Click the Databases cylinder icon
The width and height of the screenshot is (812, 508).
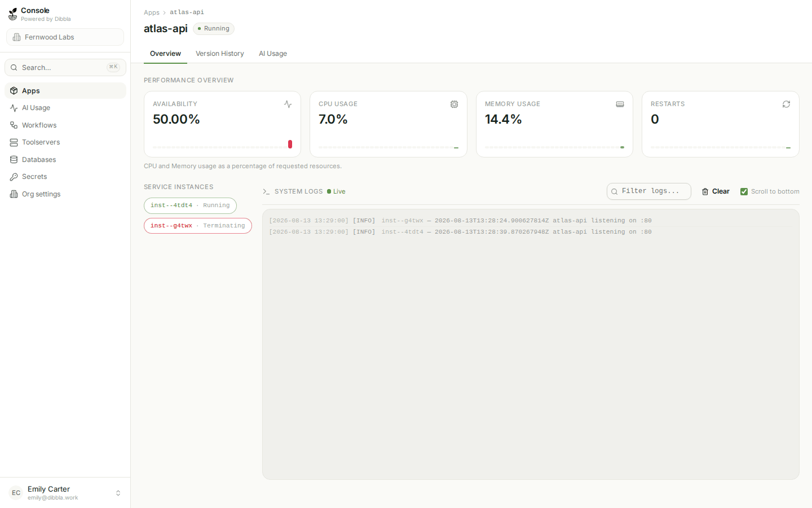(14, 160)
